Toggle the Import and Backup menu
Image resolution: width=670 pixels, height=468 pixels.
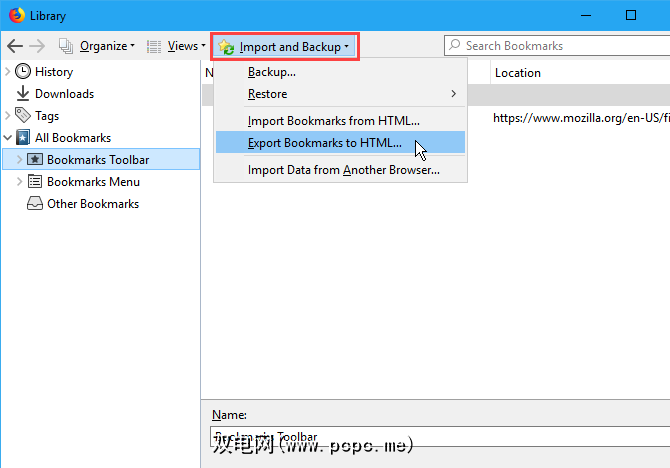285,47
